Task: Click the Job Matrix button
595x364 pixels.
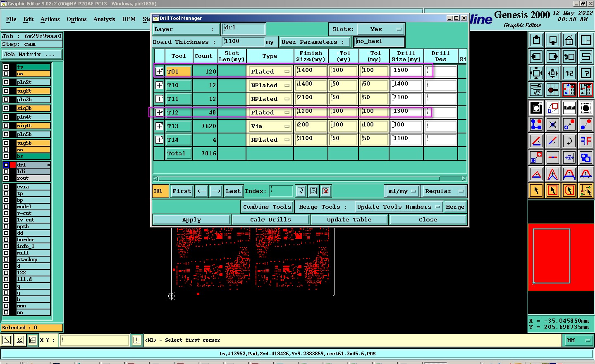Action: click(32, 54)
